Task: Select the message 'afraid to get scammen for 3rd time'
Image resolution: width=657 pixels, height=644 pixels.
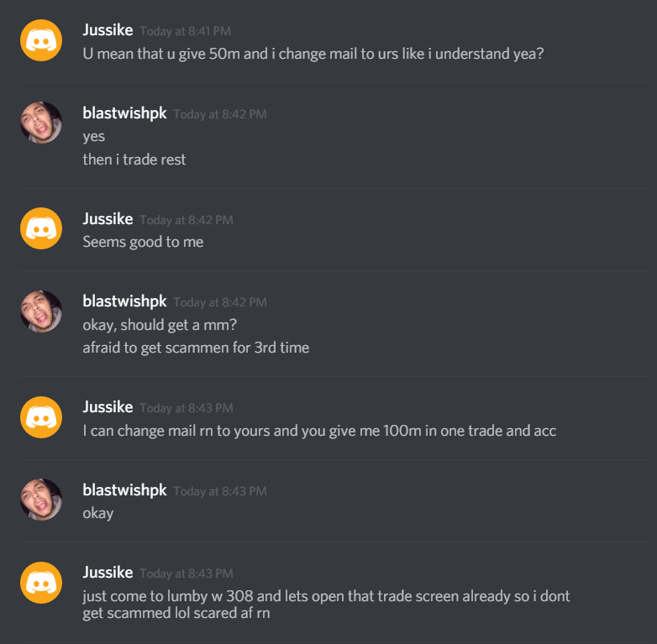Action: [196, 348]
